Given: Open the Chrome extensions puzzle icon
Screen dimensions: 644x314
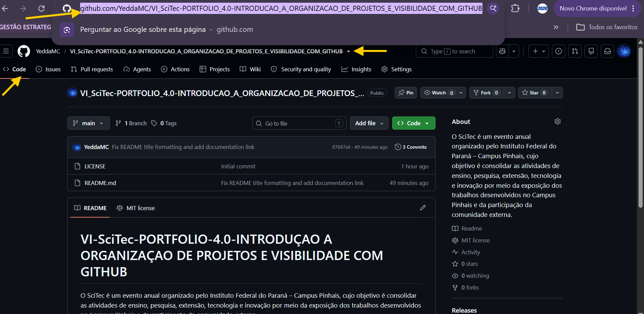Looking at the screenshot, I should (x=515, y=8).
